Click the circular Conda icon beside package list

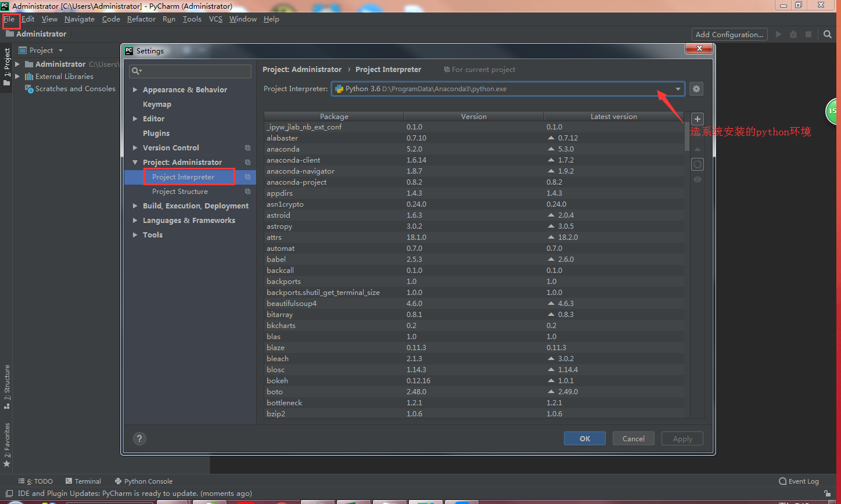698,164
